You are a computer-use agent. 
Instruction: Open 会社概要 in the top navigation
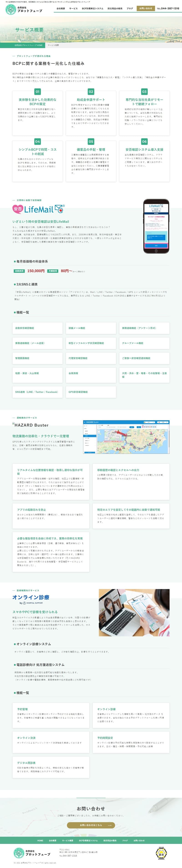61,8
